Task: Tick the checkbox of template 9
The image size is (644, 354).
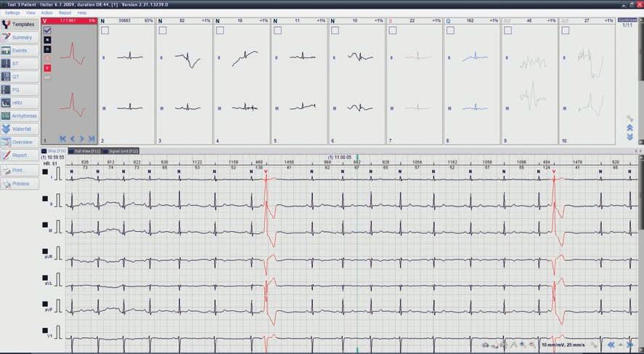Action: 508,31
